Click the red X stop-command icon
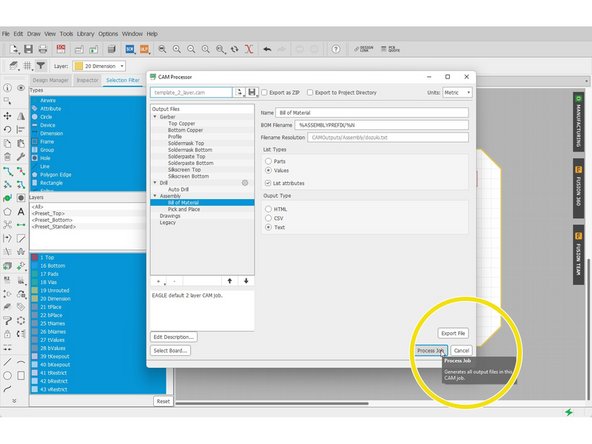The width and height of the screenshot is (592, 444). point(249,49)
